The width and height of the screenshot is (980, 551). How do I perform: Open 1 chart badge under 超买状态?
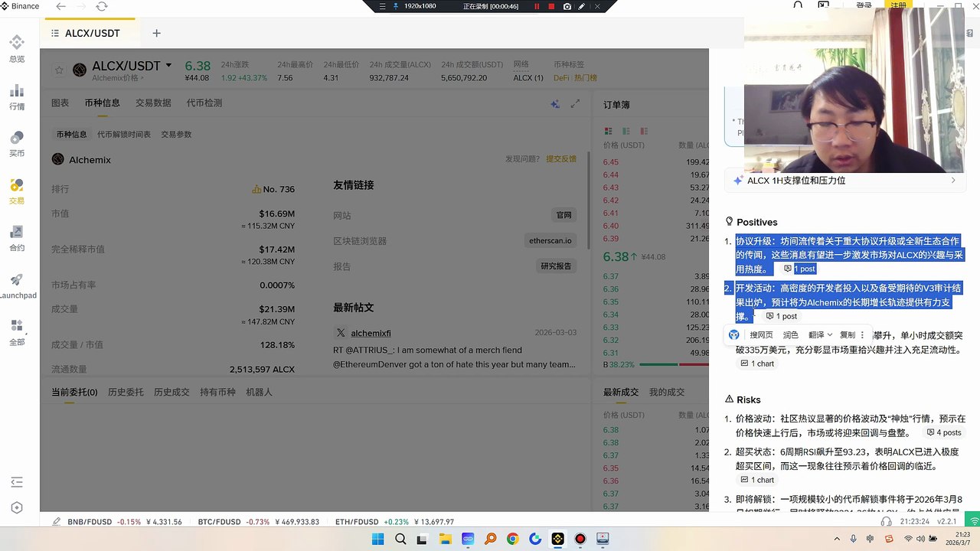pyautogui.click(x=757, y=480)
